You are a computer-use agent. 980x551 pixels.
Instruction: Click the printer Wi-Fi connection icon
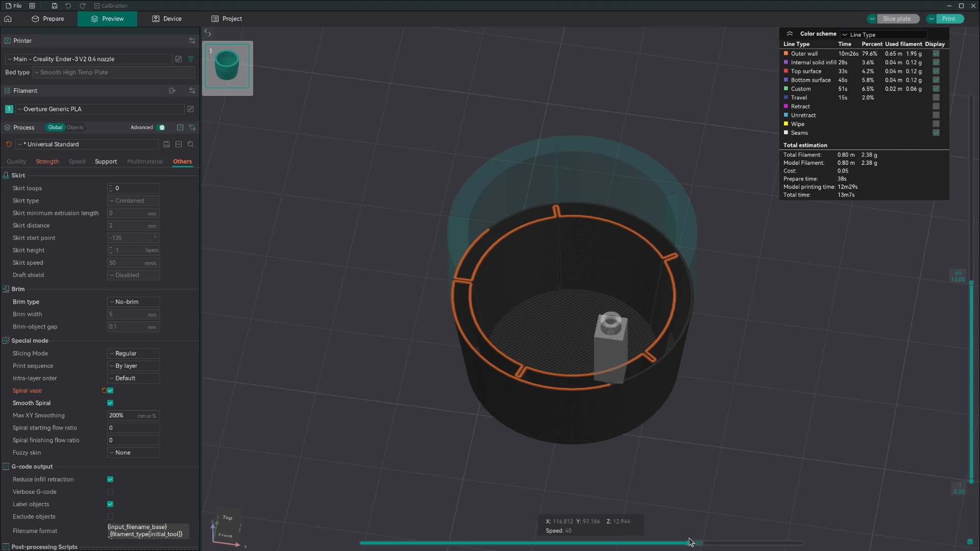(x=191, y=59)
